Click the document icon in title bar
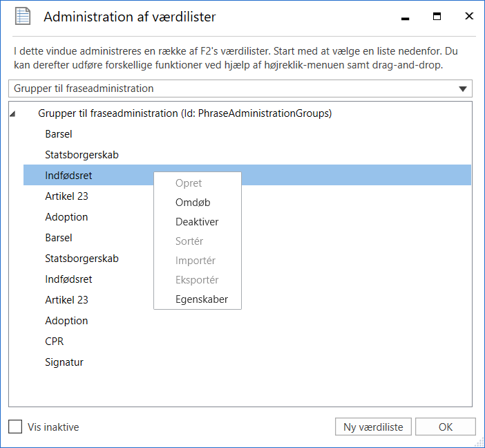The image size is (485, 448). click(x=23, y=17)
